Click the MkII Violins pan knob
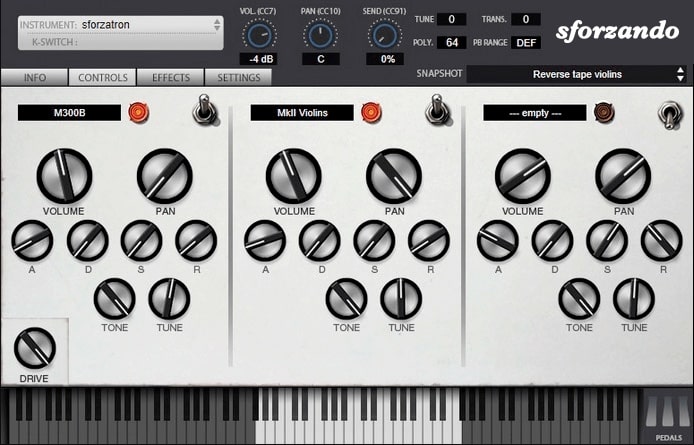Screen dimensions: 694x445 point(394,176)
